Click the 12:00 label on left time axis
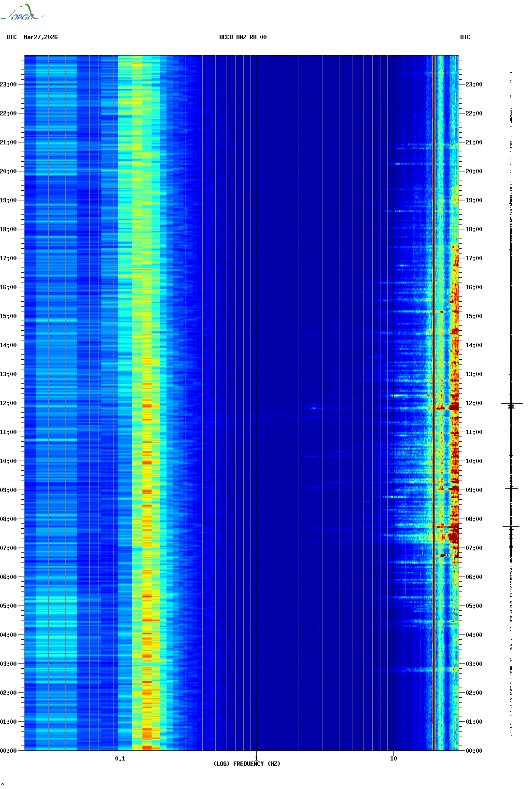532x789 pixels. tap(9, 403)
